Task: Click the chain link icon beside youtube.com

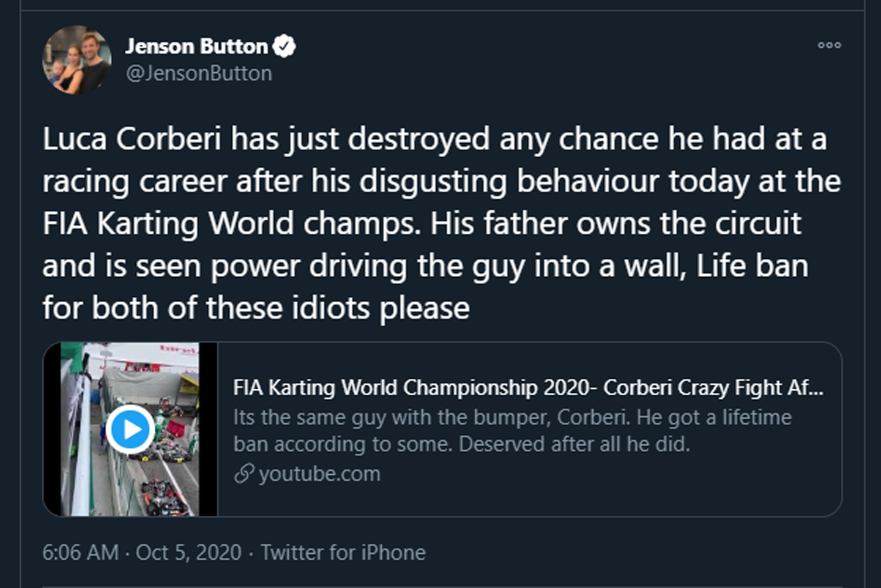Action: click(x=243, y=474)
